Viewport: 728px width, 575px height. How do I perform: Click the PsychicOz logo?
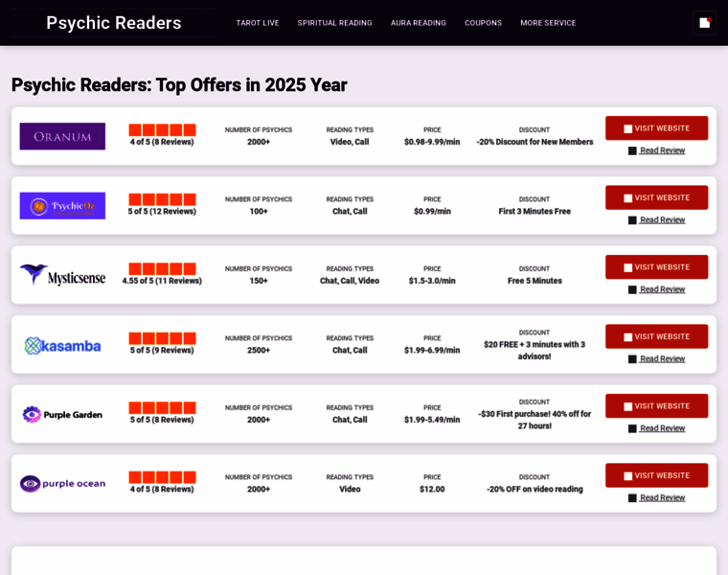tap(62, 206)
